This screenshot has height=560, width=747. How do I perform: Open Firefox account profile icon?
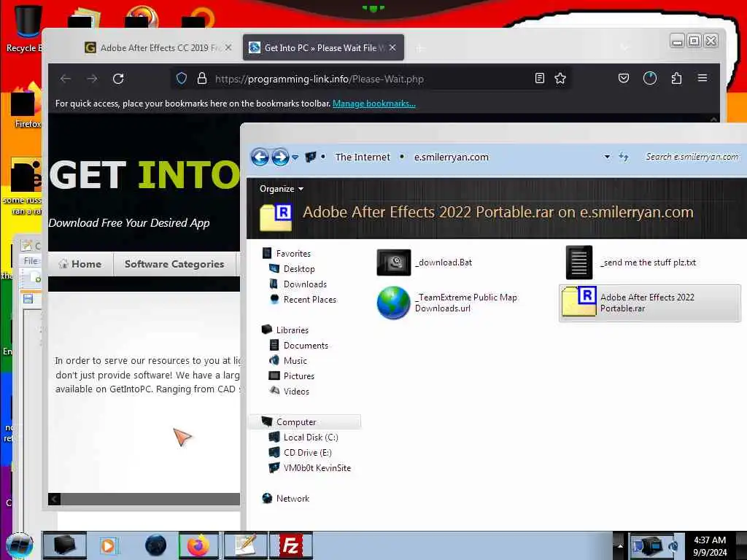pyautogui.click(x=650, y=78)
